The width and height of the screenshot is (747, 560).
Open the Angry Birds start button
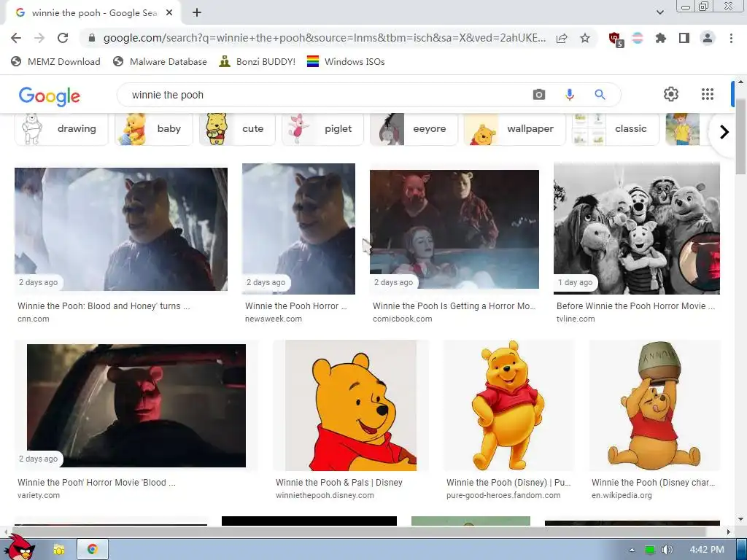coord(21,549)
